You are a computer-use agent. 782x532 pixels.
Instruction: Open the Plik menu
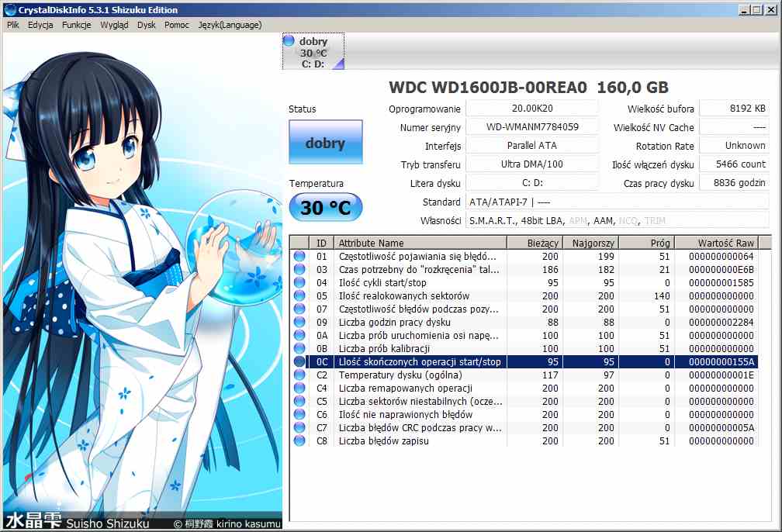click(13, 25)
